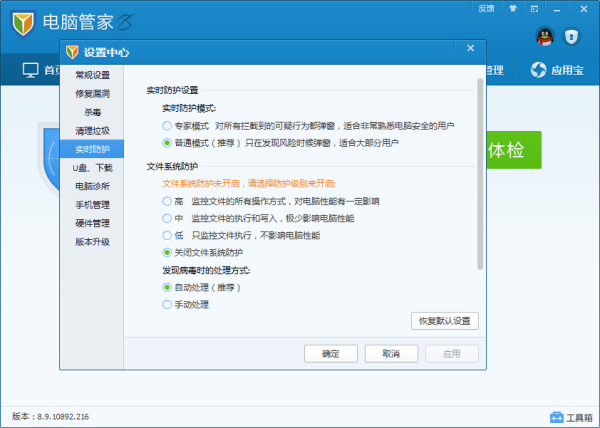This screenshot has width=600, height=428.
Task: Click the 文件系统防护未开启 orange warning text
Action: coord(249,184)
